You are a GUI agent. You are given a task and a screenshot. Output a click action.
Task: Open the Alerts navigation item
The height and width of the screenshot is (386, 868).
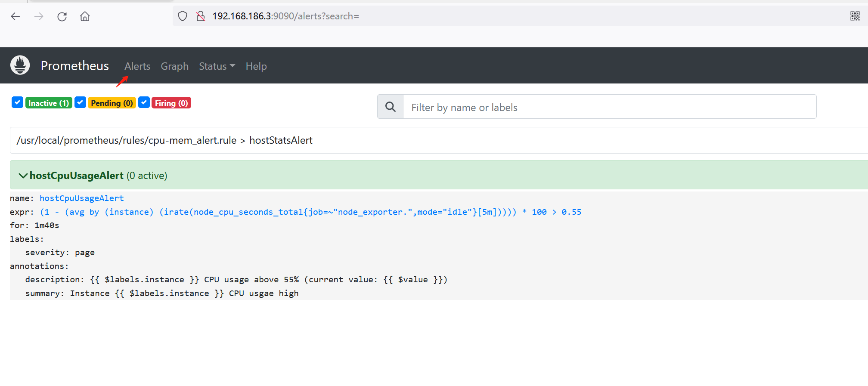[137, 66]
